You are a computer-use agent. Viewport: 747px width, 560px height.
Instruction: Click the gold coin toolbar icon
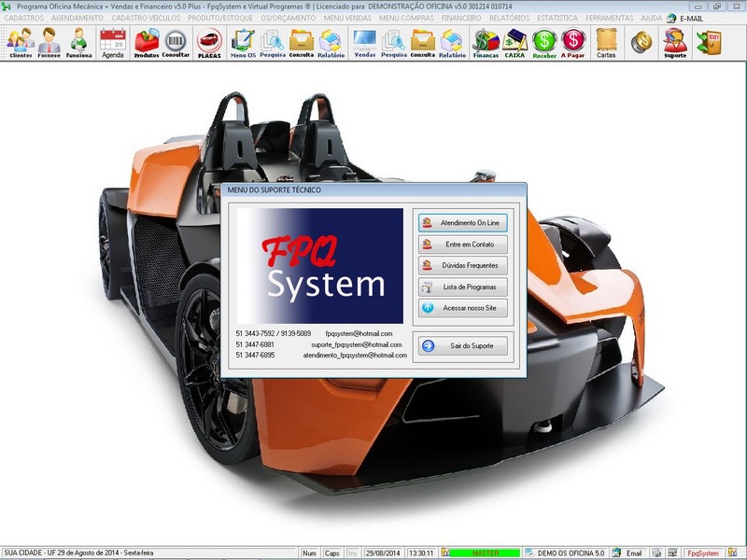(641, 42)
